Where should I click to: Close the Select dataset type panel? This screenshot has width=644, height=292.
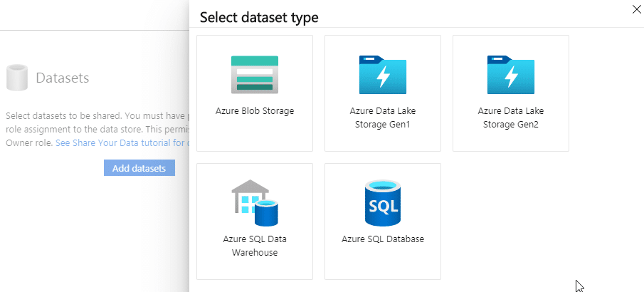pos(636,9)
